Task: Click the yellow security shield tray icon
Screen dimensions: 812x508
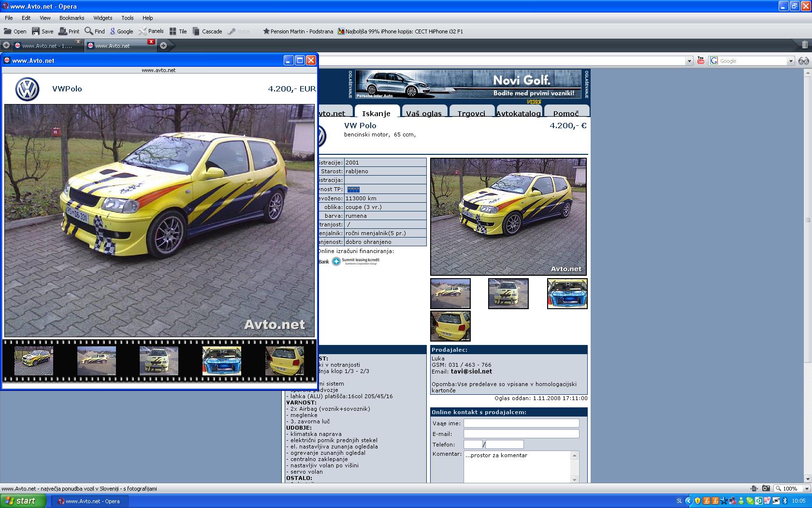Action: click(697, 501)
